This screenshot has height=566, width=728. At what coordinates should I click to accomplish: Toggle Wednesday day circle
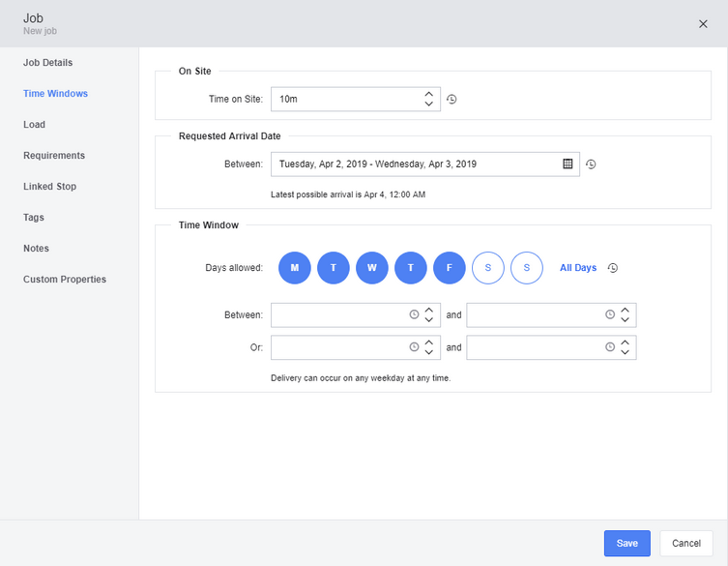pos(372,268)
